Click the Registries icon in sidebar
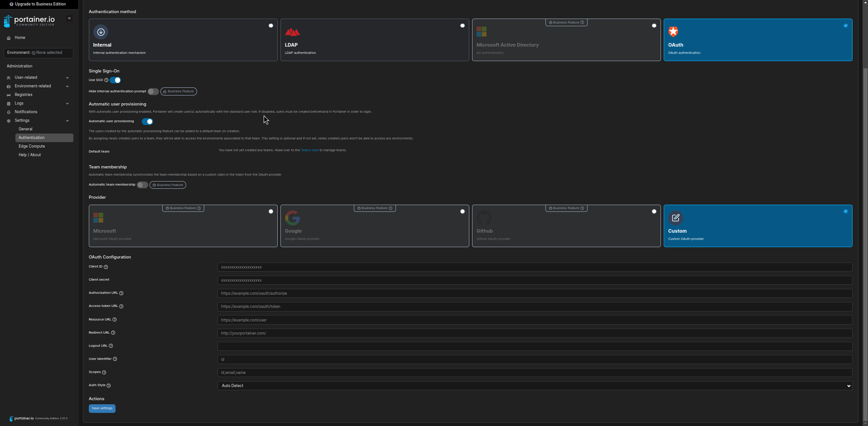This screenshot has width=868, height=426. [x=9, y=95]
